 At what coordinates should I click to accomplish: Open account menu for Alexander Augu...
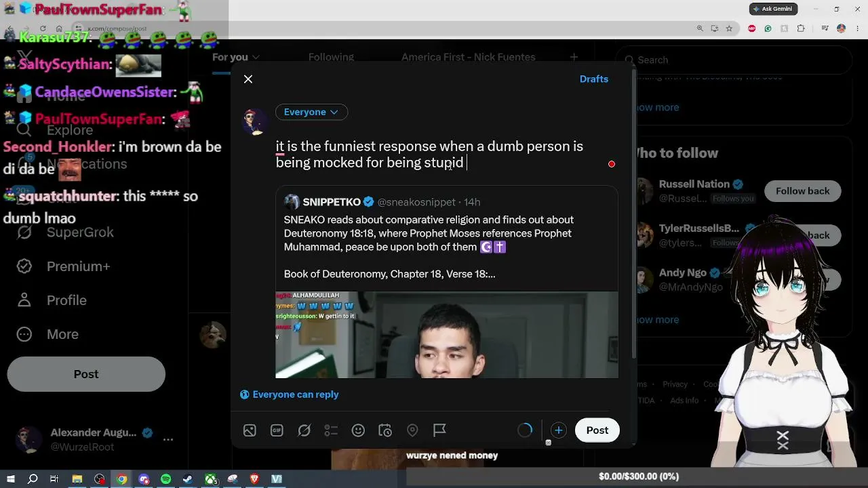coord(95,439)
